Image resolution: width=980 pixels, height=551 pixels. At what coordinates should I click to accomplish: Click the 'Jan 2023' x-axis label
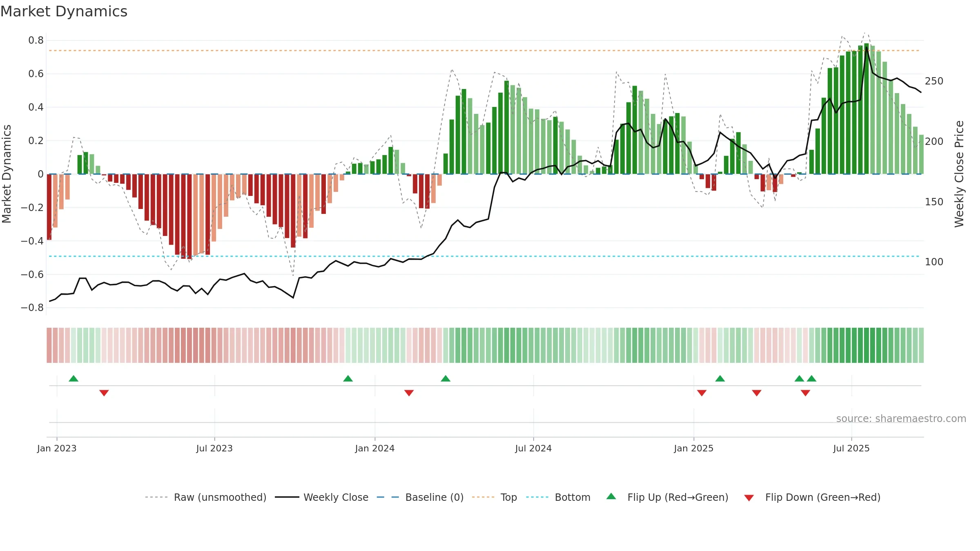[x=57, y=448]
